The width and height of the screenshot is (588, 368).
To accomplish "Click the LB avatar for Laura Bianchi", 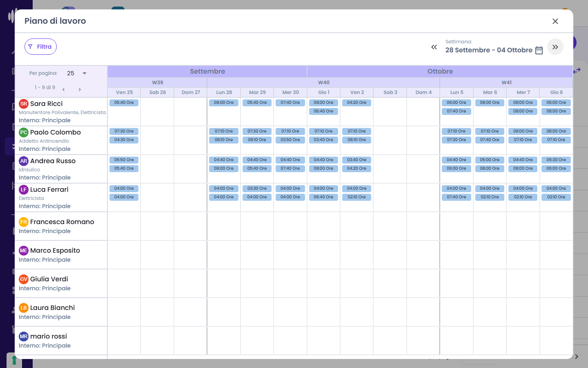I will 24,307.
